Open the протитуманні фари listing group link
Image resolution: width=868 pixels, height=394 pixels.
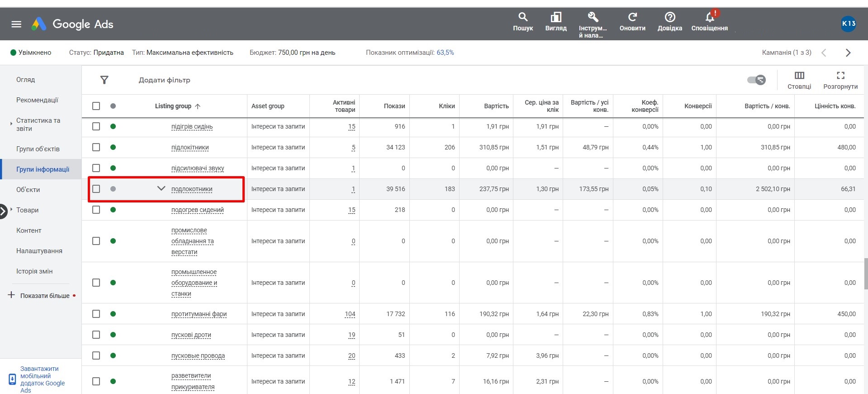[x=199, y=314]
